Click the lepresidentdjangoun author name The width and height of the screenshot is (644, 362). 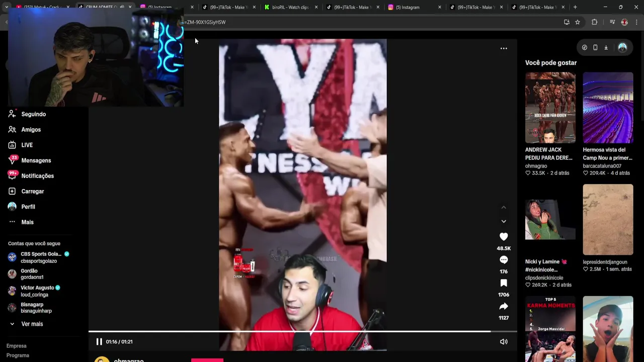point(605,262)
